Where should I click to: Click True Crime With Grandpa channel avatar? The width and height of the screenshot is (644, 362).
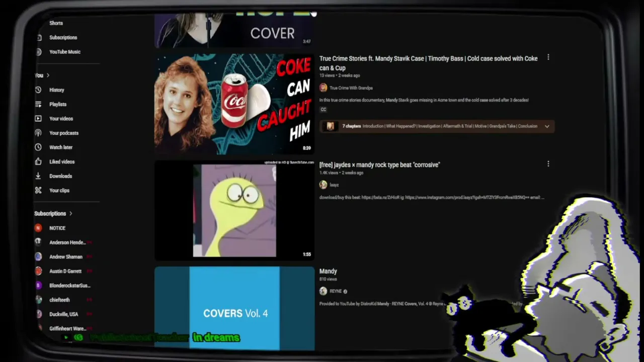tap(323, 88)
